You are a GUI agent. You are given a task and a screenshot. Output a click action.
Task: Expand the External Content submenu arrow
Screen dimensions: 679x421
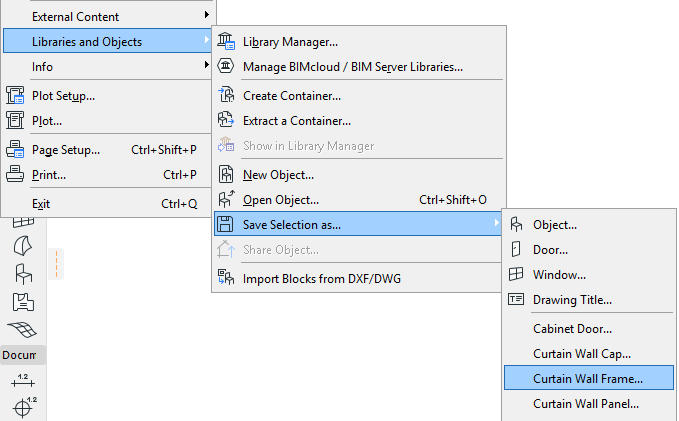[207, 16]
